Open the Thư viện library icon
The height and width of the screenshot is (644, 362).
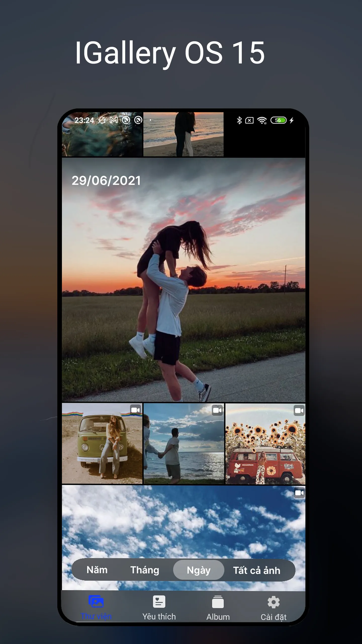point(96,601)
